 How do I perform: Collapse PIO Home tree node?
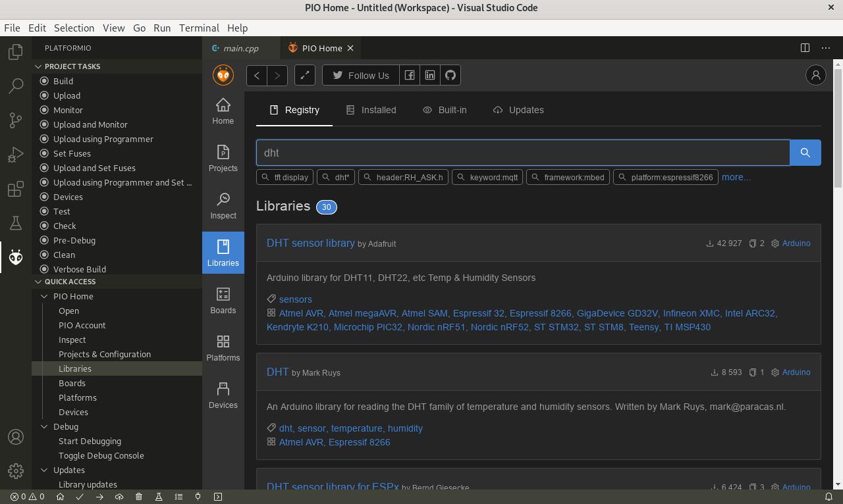(44, 296)
